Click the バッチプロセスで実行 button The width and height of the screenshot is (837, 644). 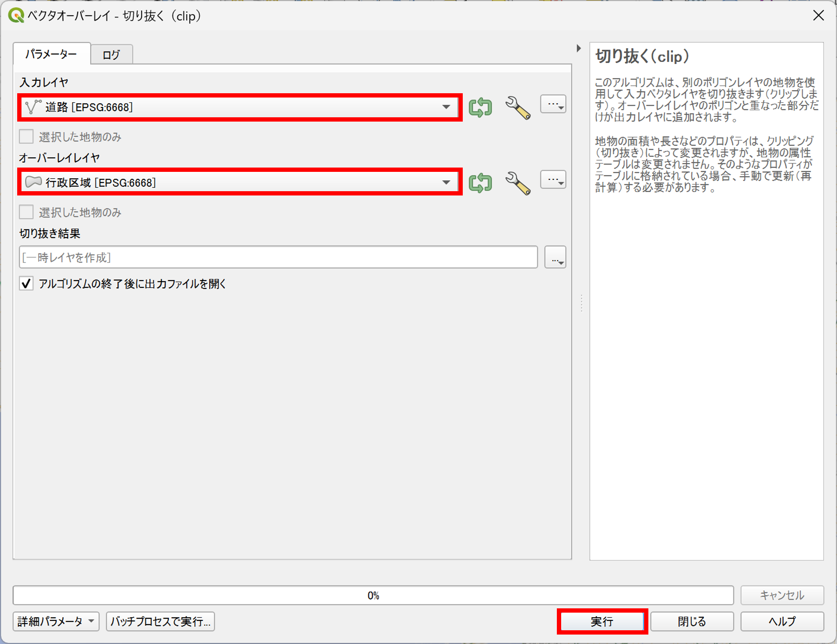point(160,621)
